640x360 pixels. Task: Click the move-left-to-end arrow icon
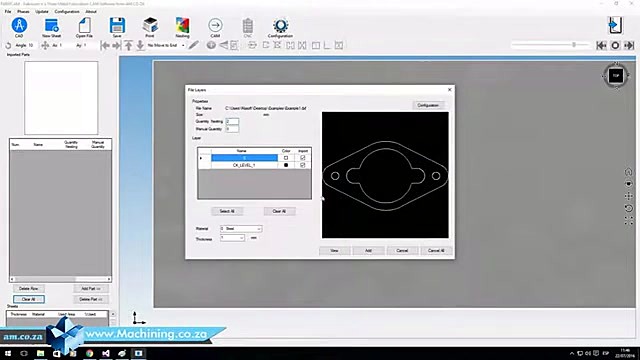[x=105, y=45]
